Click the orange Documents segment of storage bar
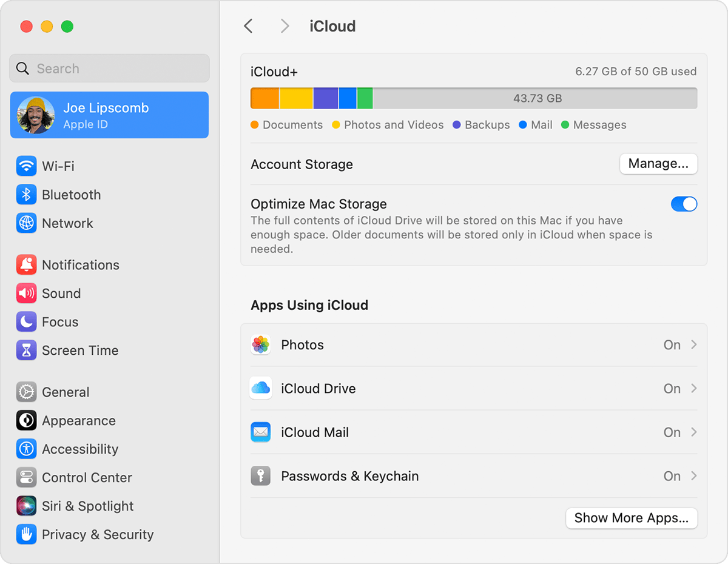 click(264, 98)
